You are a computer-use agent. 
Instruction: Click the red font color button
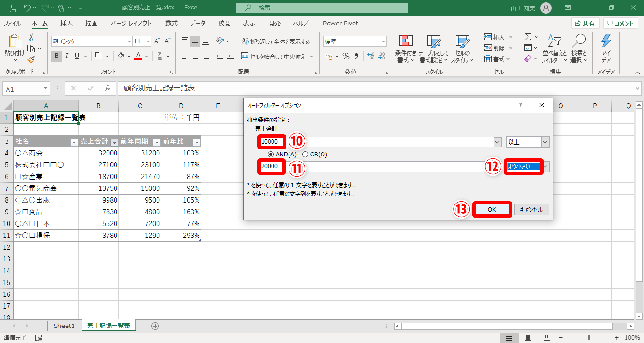pyautogui.click(x=138, y=56)
